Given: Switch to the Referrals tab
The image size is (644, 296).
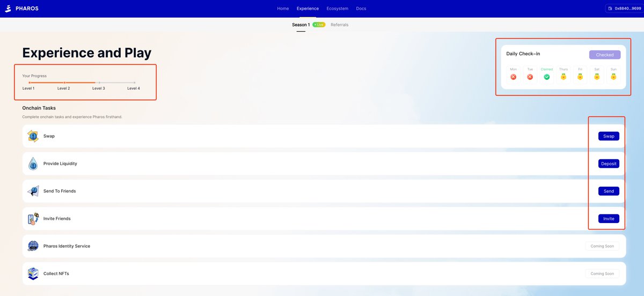Looking at the screenshot, I should point(339,25).
